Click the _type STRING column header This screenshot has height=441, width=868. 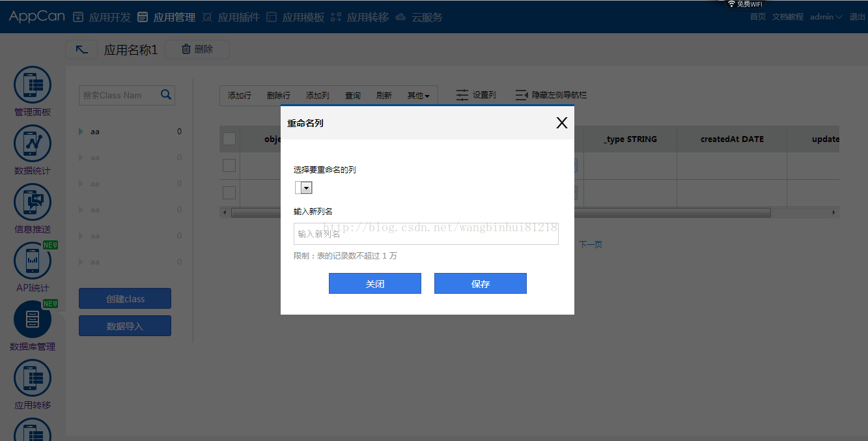coord(630,139)
